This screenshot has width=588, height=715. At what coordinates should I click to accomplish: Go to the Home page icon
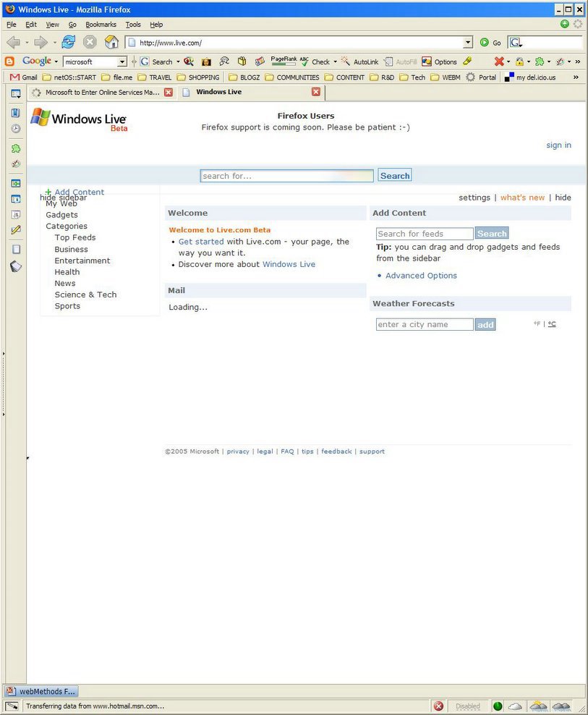(111, 42)
